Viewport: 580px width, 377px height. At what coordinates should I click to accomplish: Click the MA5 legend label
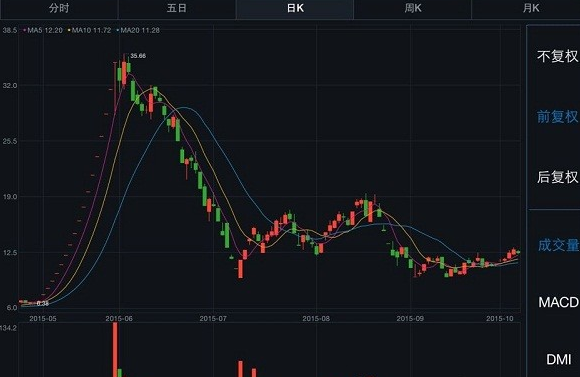tap(43, 30)
